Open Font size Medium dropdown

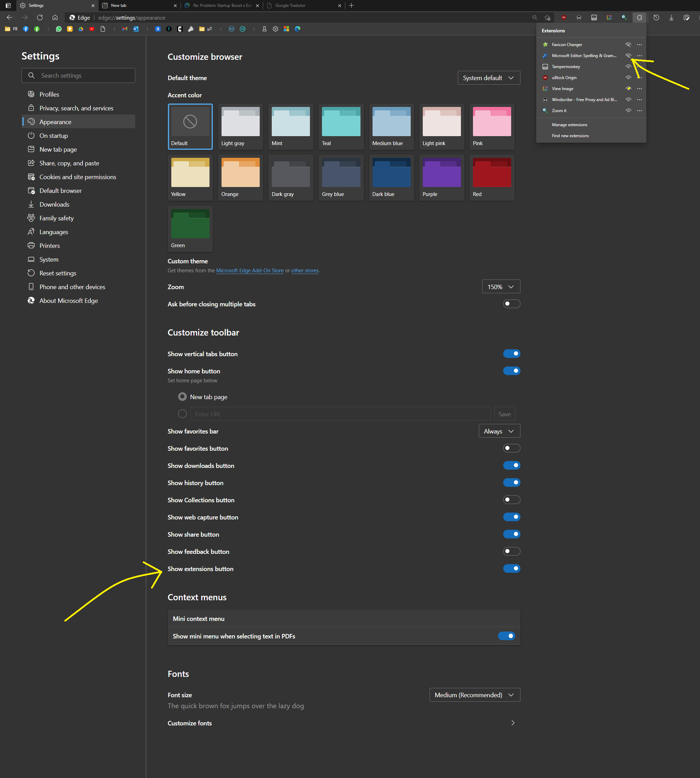[475, 695]
